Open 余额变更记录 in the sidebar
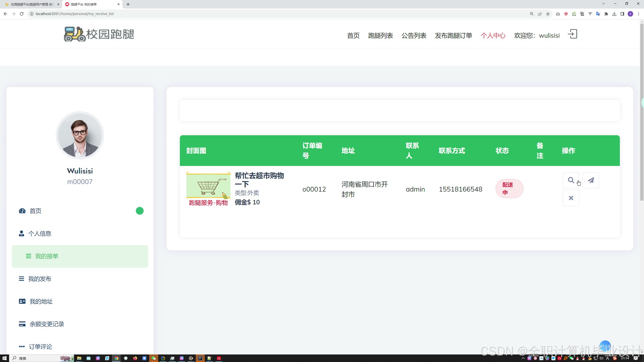Image resolution: width=644 pixels, height=362 pixels. [x=47, y=324]
